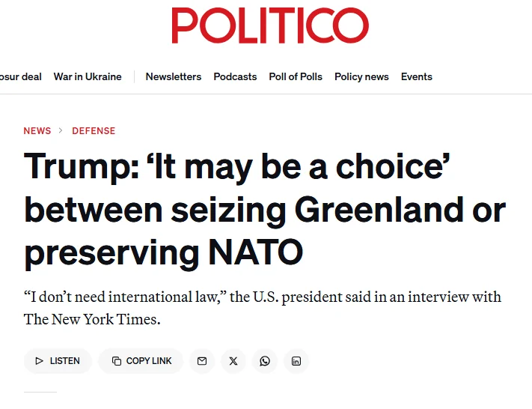Share article on LinkedIn
Image resolution: width=532 pixels, height=409 pixels.
[296, 361]
